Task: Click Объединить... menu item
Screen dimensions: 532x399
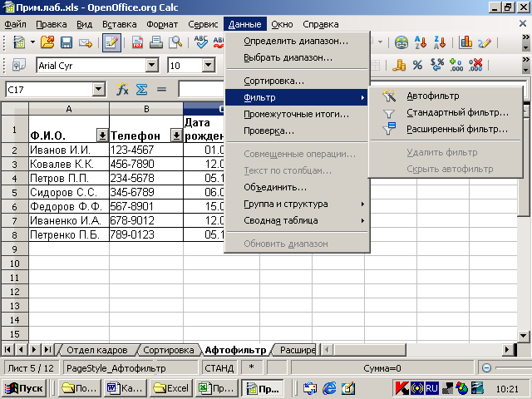Action: pyautogui.click(x=297, y=187)
